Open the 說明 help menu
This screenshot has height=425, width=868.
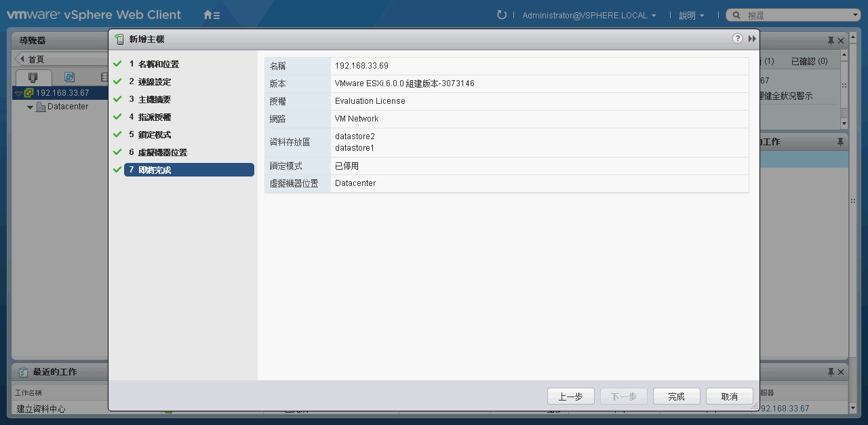point(691,15)
